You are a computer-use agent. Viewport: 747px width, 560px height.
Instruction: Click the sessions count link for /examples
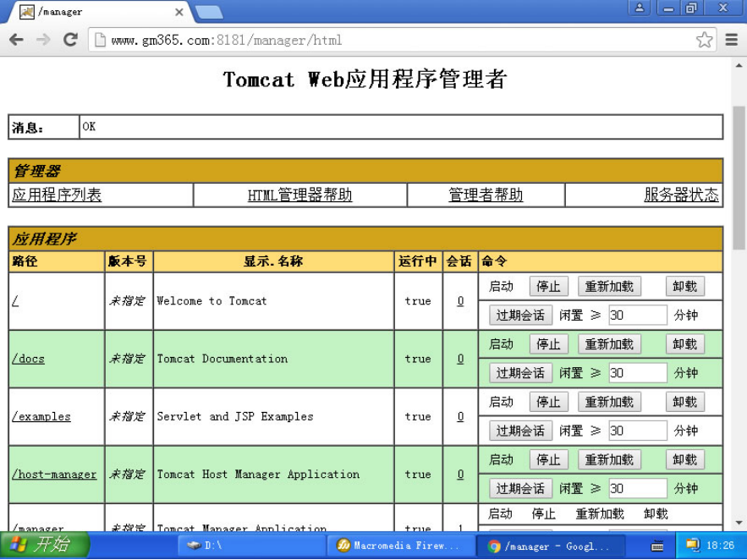tap(461, 417)
